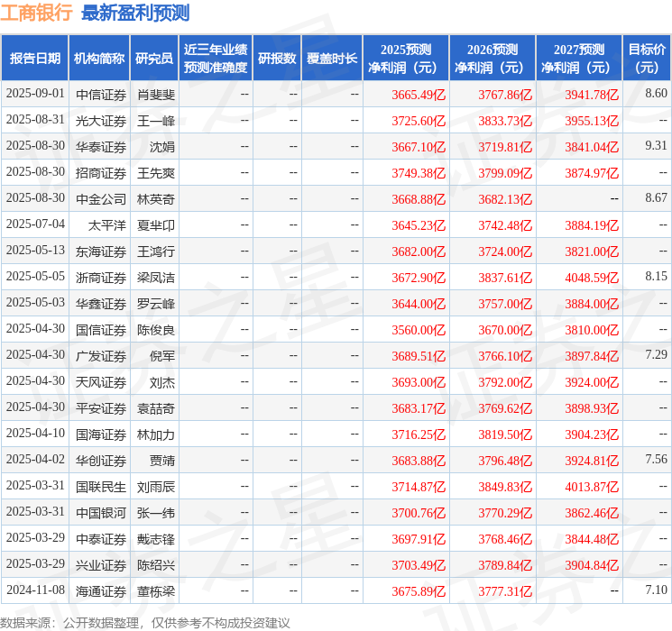Click the 3833.73亿 forecast value
Screen dimensions: 672x631
click(505, 121)
